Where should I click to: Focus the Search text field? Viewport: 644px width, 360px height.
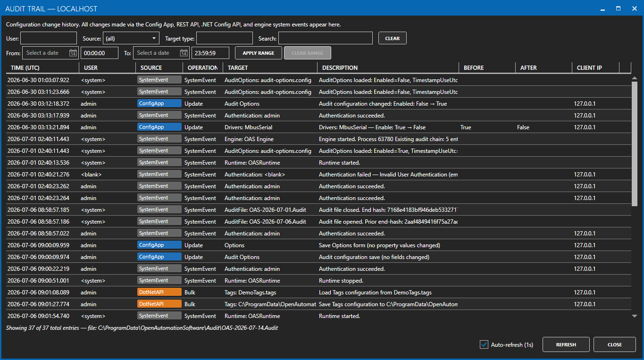pyautogui.click(x=326, y=38)
